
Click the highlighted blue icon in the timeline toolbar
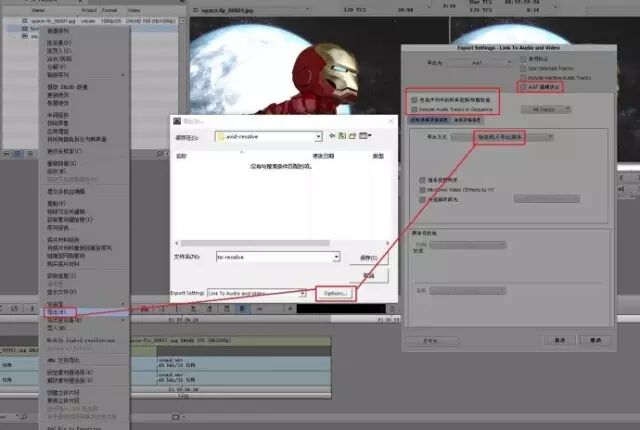point(242,309)
